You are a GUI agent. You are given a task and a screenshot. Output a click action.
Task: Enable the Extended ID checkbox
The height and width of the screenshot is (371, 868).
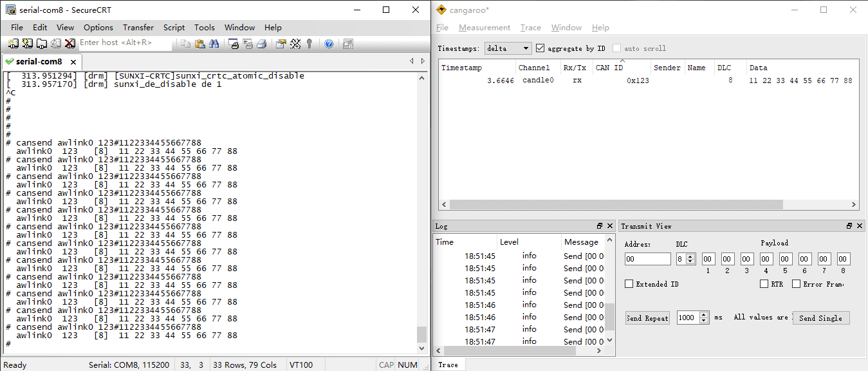pyautogui.click(x=629, y=283)
